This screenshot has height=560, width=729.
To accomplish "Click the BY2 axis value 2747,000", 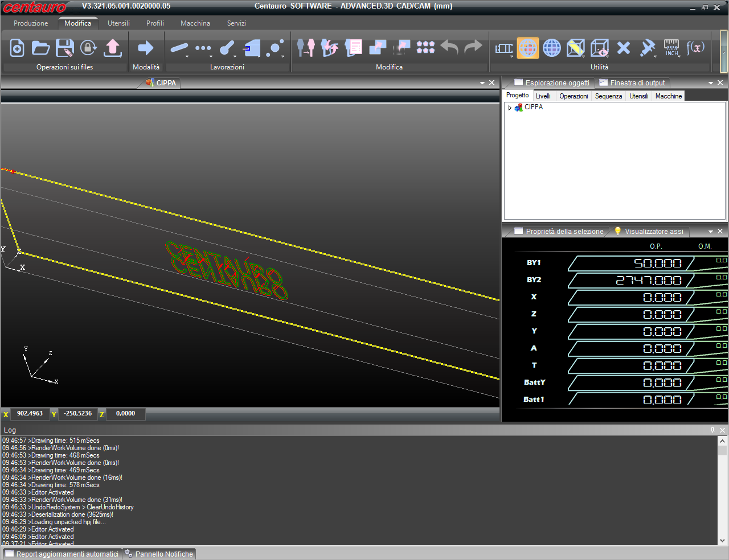I will 649,281.
